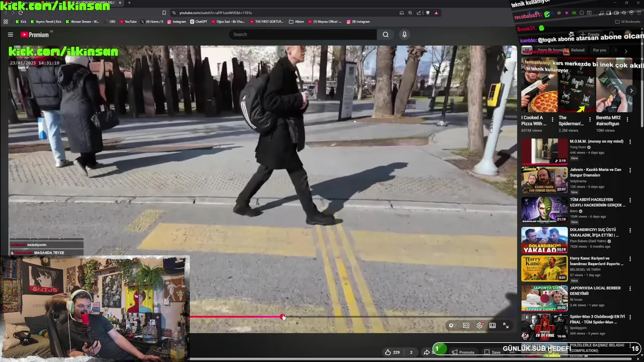Image resolution: width=644 pixels, height=362 pixels.
Task: Select the All filter chip
Action: tap(526, 50)
